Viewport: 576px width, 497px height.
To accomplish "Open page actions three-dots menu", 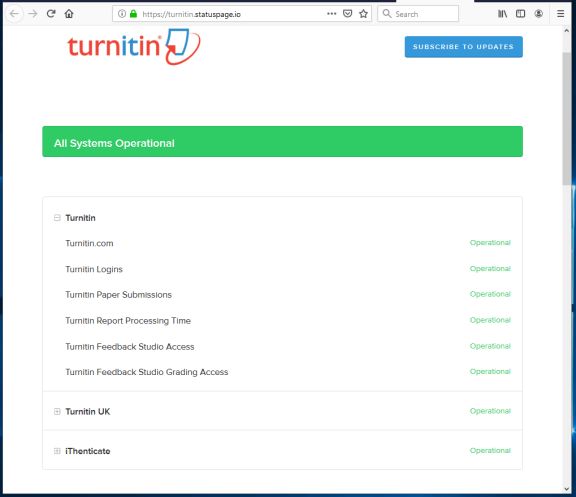I will [x=331, y=14].
